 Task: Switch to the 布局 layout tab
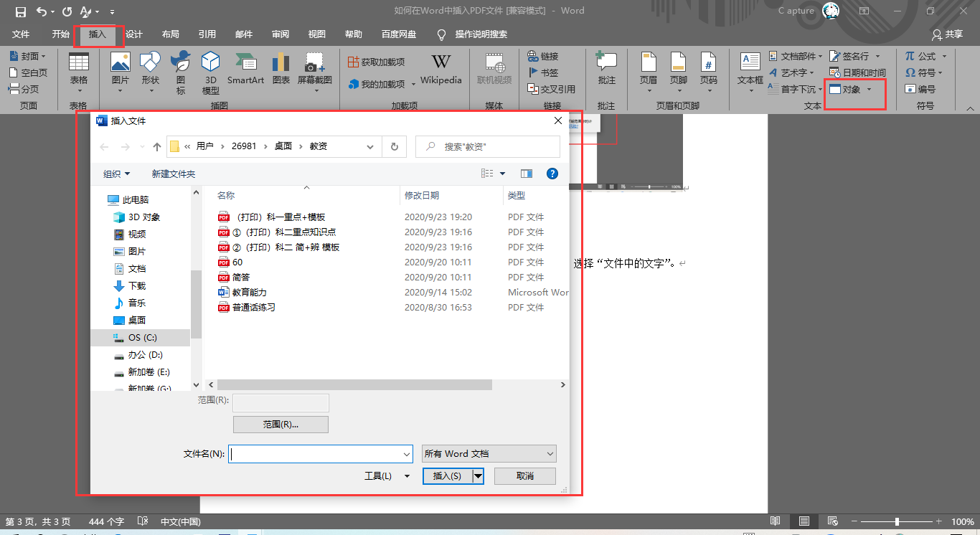coord(171,34)
